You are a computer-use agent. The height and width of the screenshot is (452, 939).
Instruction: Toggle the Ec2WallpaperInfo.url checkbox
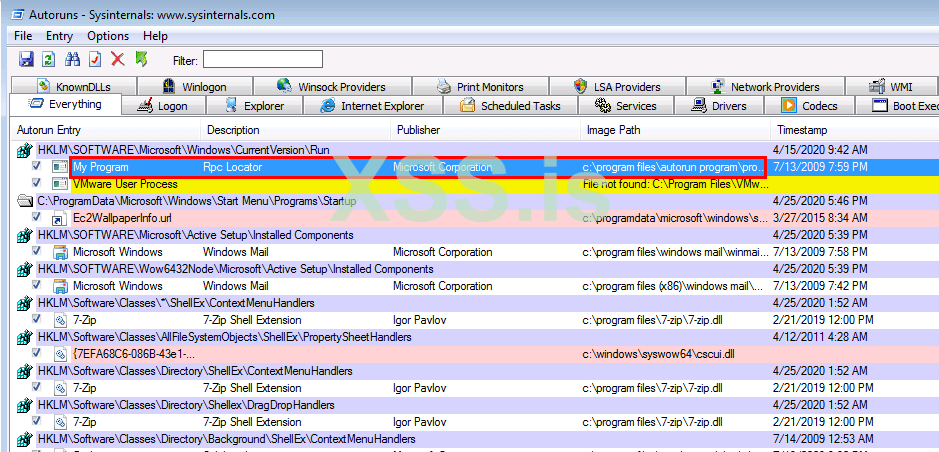pos(37,217)
